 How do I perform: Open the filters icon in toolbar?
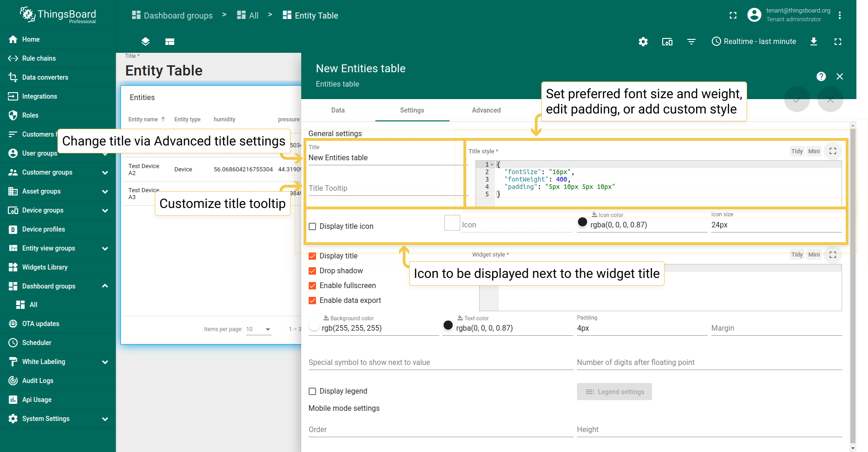point(691,42)
